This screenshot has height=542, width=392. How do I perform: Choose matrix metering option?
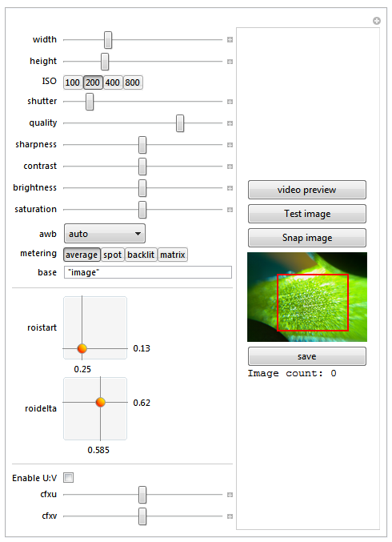tap(173, 255)
